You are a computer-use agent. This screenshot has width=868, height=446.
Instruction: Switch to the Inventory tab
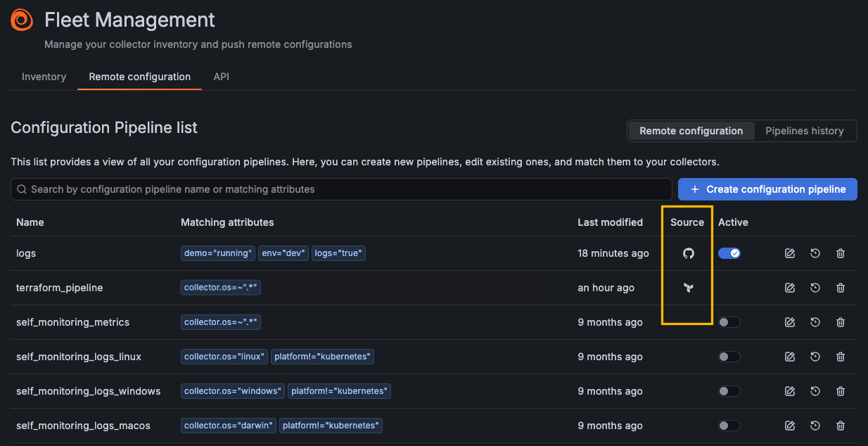44,77
